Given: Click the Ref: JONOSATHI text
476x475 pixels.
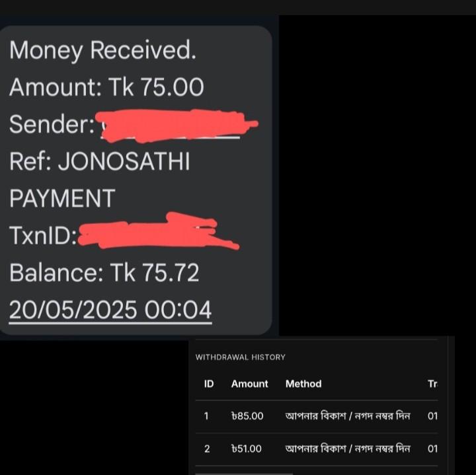Looking at the screenshot, I should pos(100,161).
